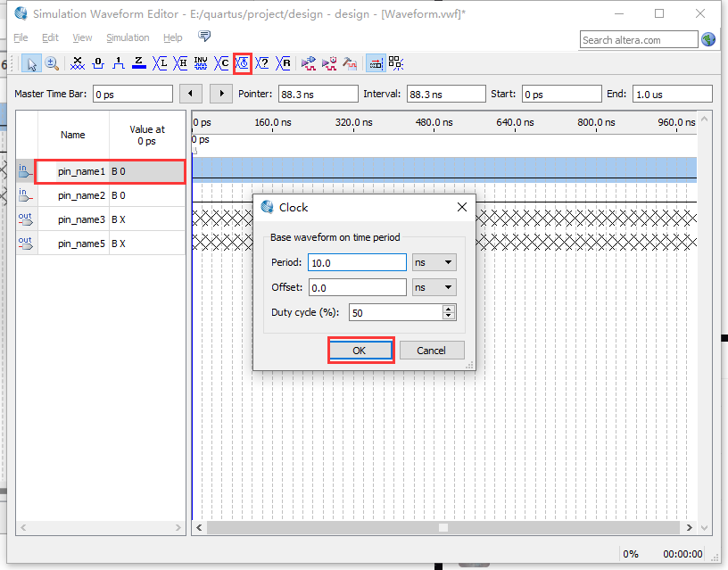Open the Period unit dropdown
Viewport: 728px width, 570px height.
pos(434,262)
